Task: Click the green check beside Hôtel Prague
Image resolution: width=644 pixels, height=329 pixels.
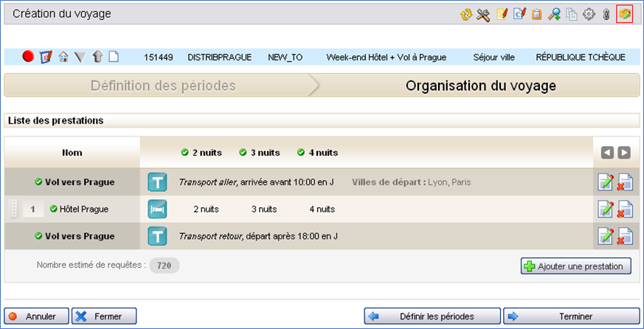Action: 54,209
